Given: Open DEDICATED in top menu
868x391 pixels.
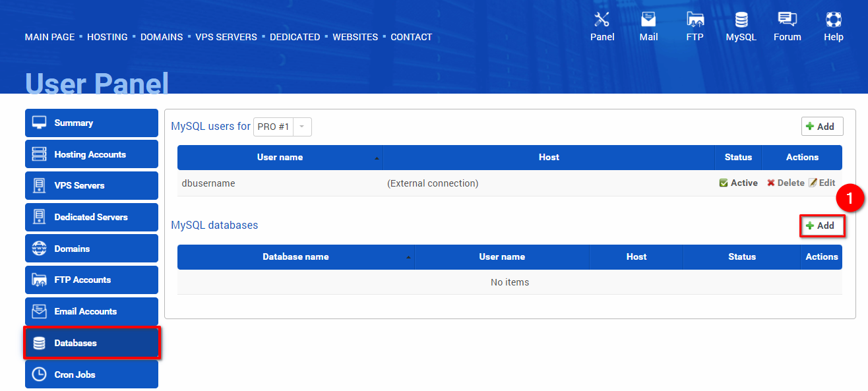Looking at the screenshot, I should [295, 37].
